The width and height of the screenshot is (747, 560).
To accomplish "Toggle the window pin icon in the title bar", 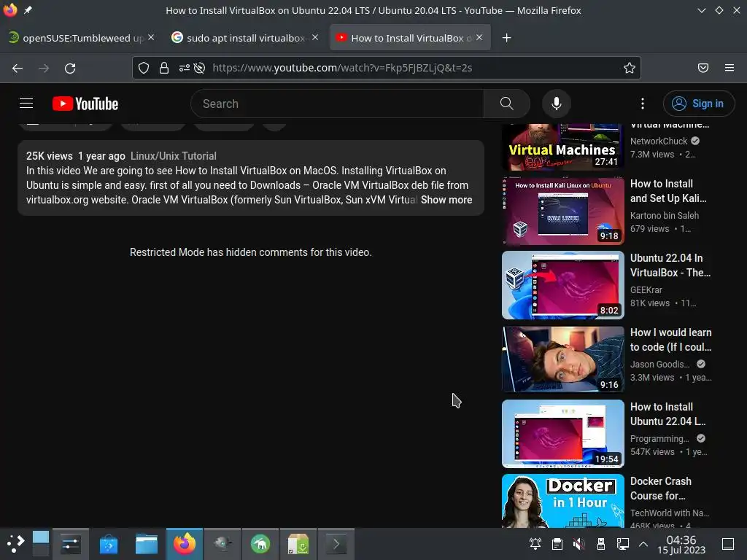I will pos(28,10).
